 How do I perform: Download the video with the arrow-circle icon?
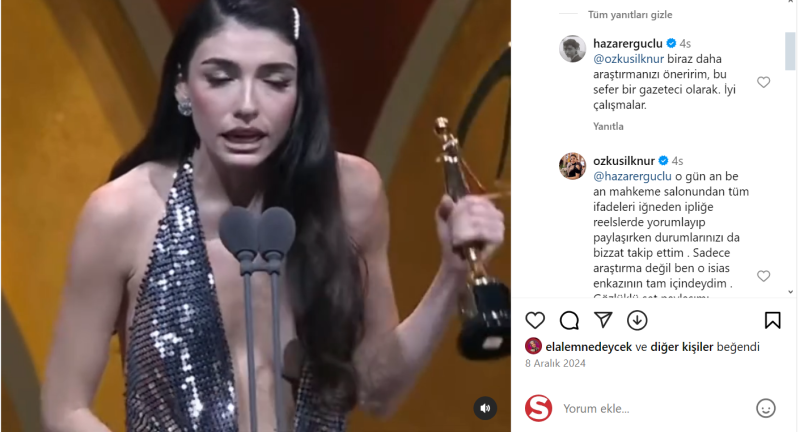tap(637, 320)
